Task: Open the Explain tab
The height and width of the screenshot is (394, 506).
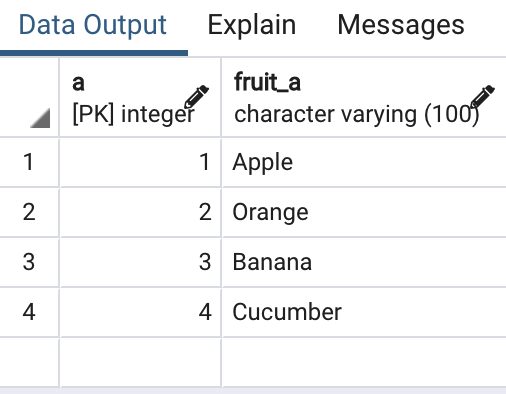Action: click(x=252, y=25)
